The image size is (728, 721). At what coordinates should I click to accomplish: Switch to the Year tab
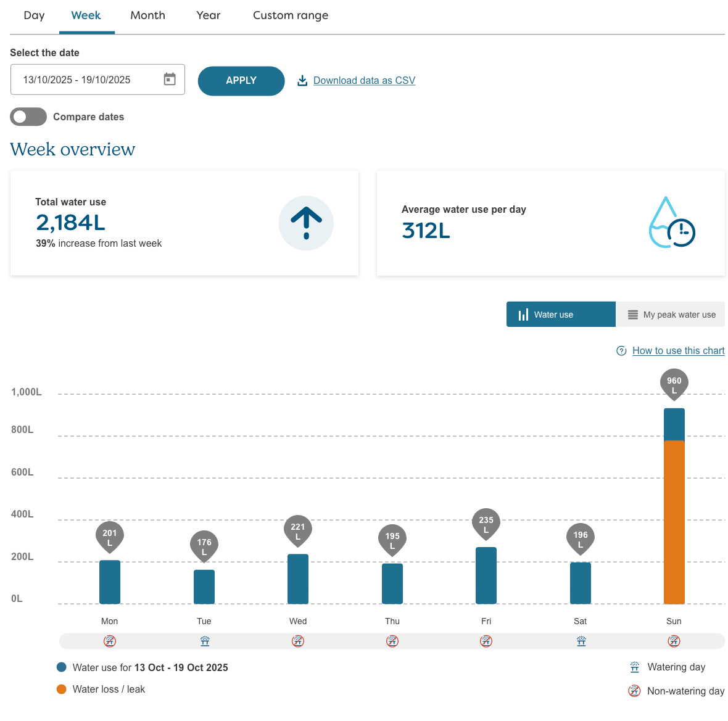[x=208, y=15]
